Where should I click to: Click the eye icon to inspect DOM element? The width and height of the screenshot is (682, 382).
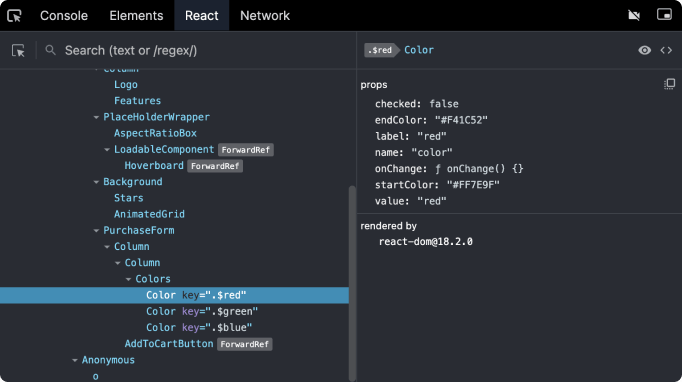pos(645,50)
